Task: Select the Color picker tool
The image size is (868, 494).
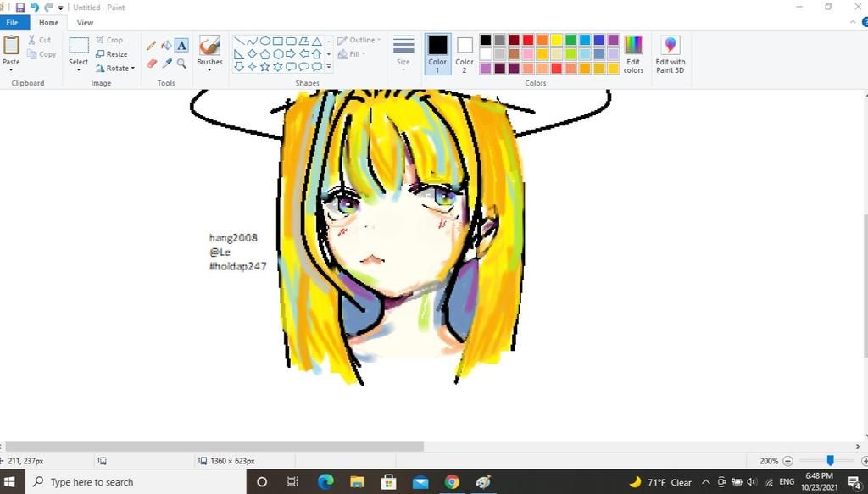Action: pyautogui.click(x=167, y=62)
